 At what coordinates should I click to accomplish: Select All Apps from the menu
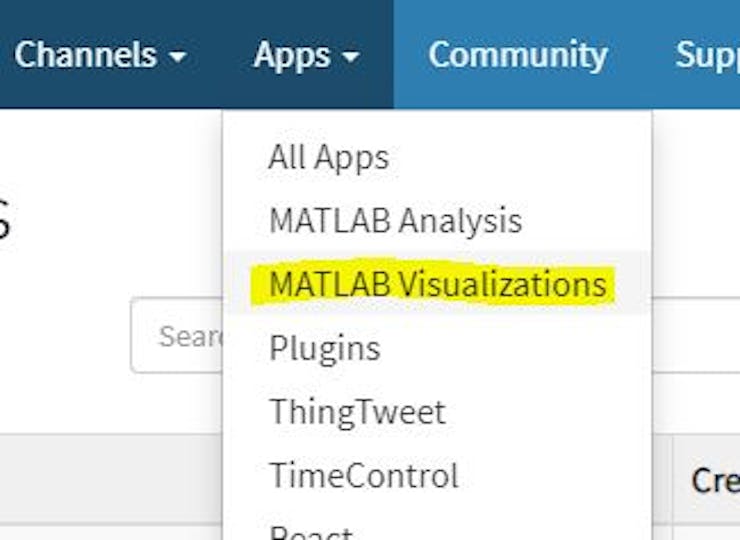click(x=328, y=157)
